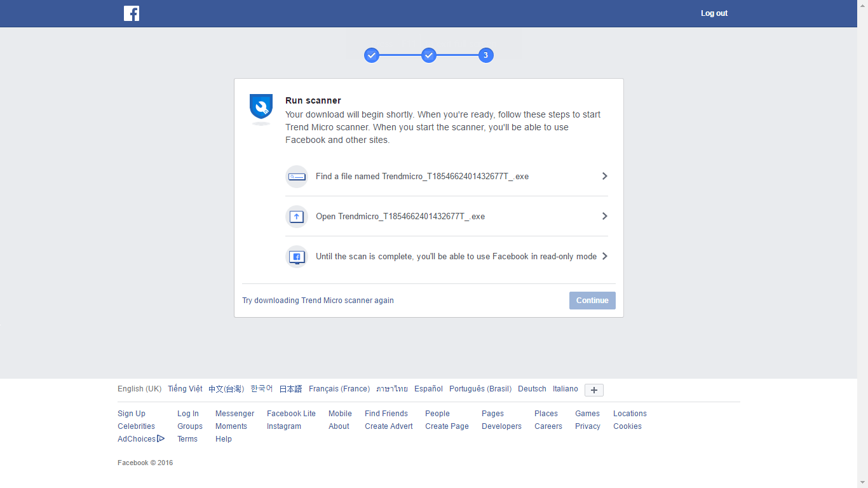Click the second completed step checkmark circle
This screenshot has height=488, width=868.
pyautogui.click(x=429, y=55)
